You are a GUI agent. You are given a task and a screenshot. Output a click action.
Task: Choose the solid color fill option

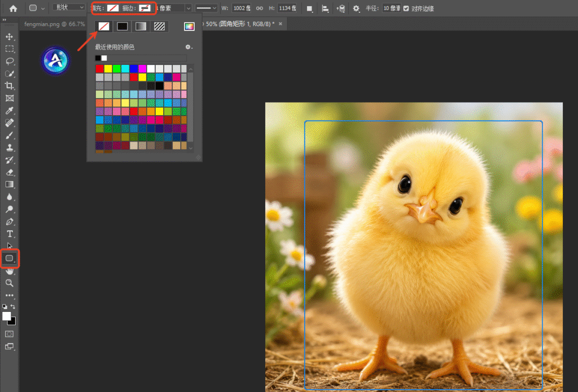point(122,26)
